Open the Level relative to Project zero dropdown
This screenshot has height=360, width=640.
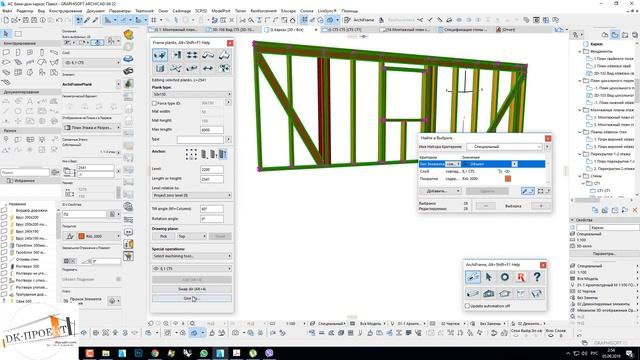tap(192, 196)
